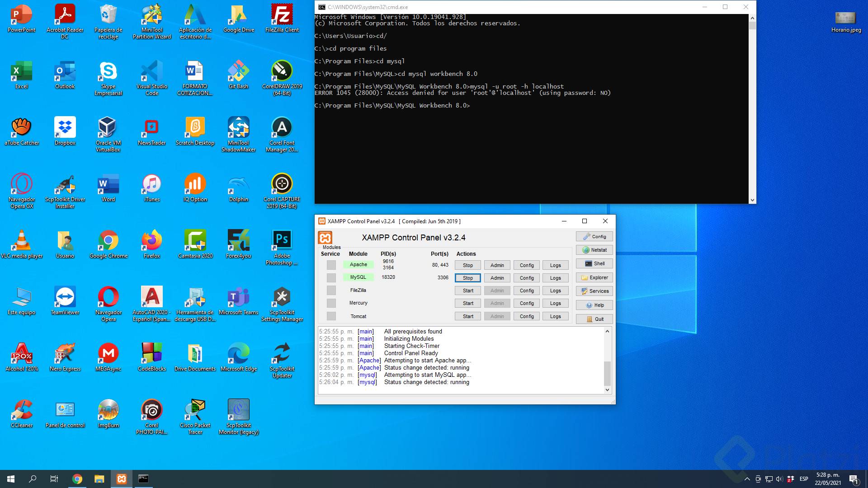868x488 pixels.
Task: Open Netstat in XAMPP panel
Action: [x=594, y=250]
